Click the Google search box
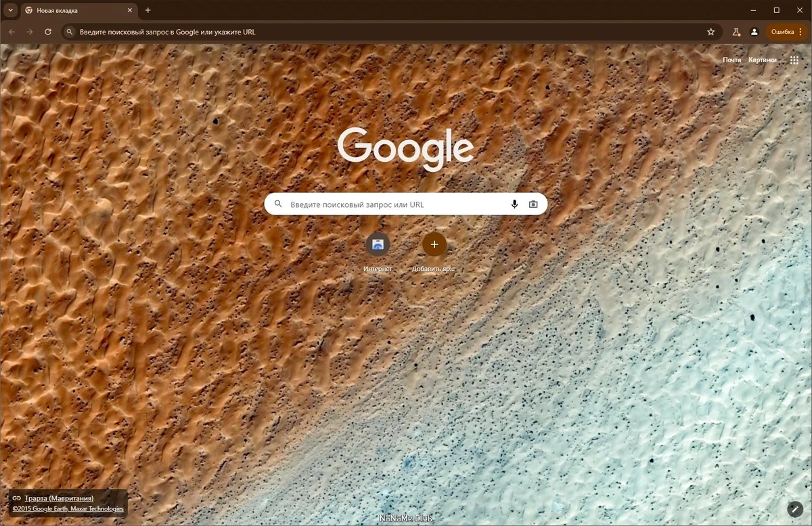 tap(406, 204)
